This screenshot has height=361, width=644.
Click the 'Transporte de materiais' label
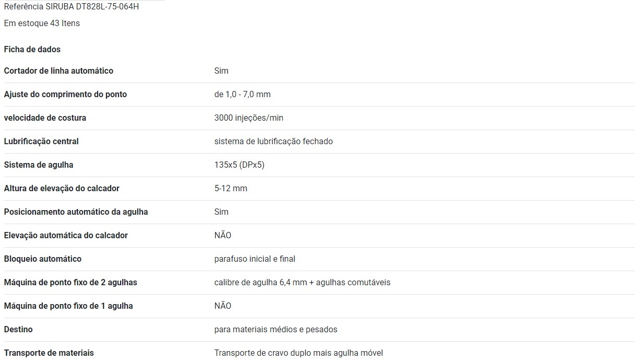pos(49,353)
